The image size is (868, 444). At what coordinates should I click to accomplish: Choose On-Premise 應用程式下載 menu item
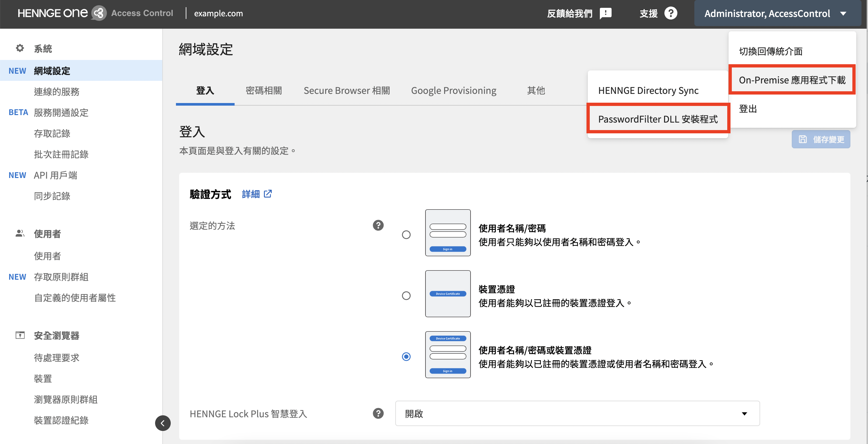pyautogui.click(x=792, y=80)
